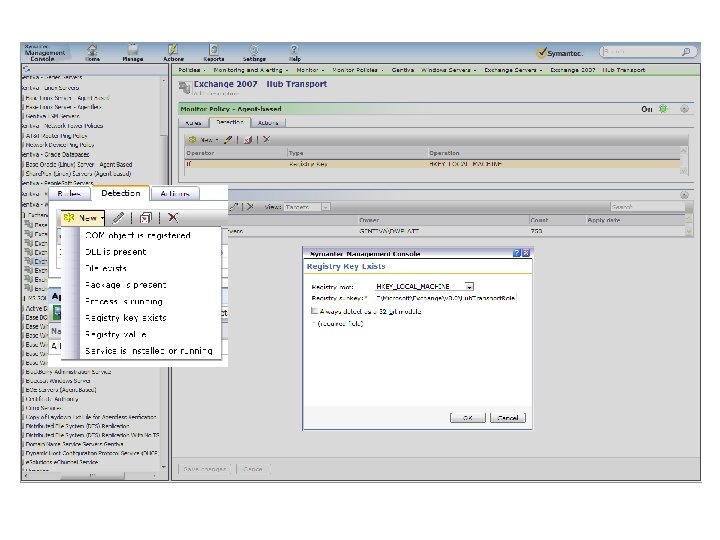Click pencil icon left of the View dropdown
The height and width of the screenshot is (540, 720).
234,207
